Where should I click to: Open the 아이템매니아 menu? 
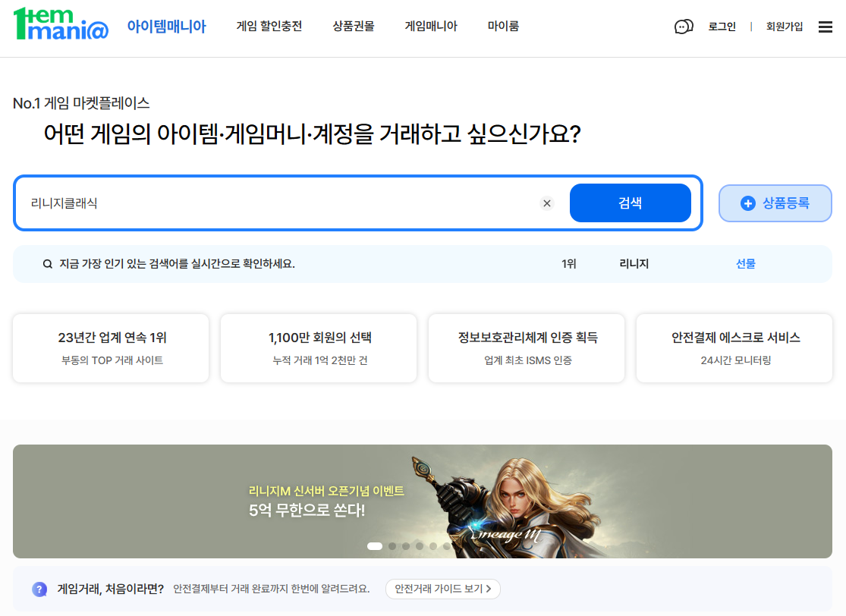[x=166, y=26]
